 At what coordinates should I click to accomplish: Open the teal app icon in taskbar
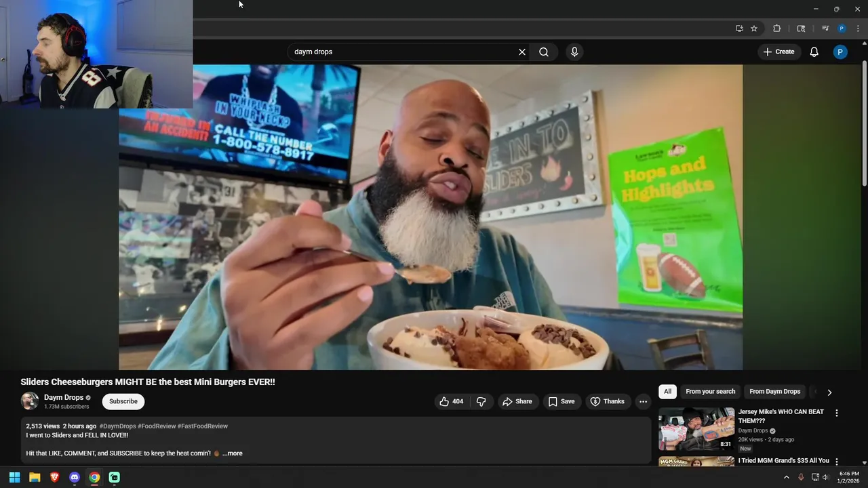click(115, 477)
